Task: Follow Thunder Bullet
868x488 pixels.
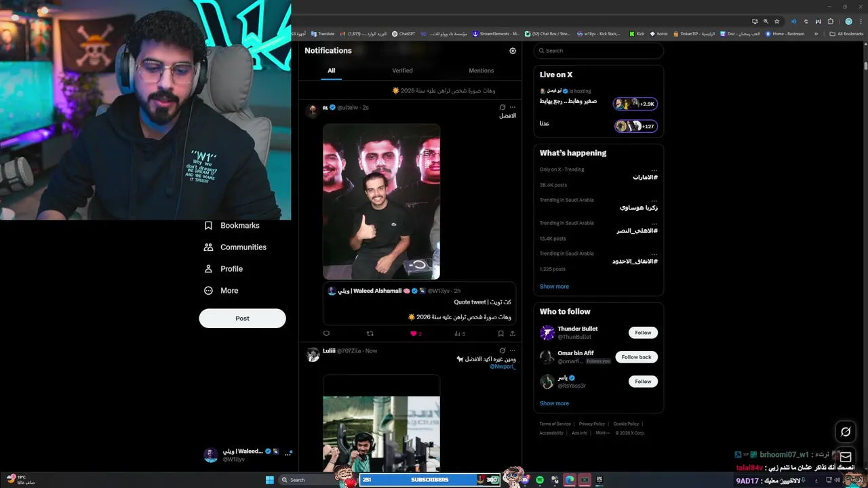Action: [x=643, y=333]
